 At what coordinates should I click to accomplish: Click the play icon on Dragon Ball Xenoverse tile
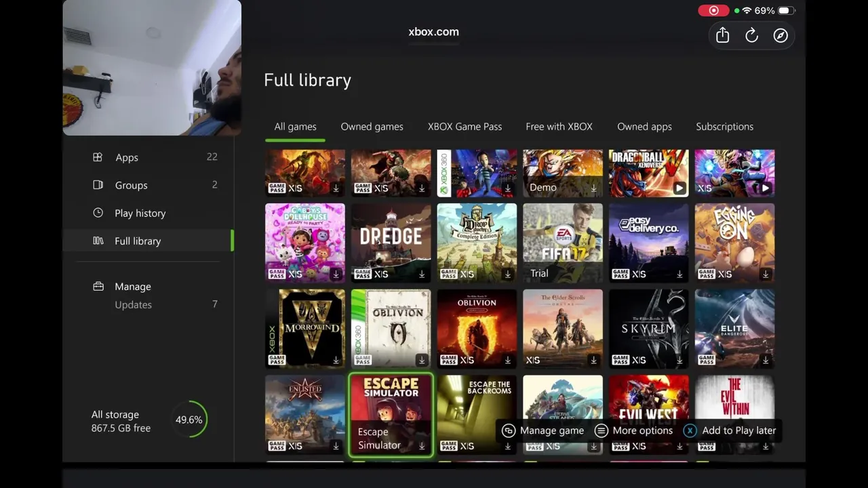[x=679, y=188]
